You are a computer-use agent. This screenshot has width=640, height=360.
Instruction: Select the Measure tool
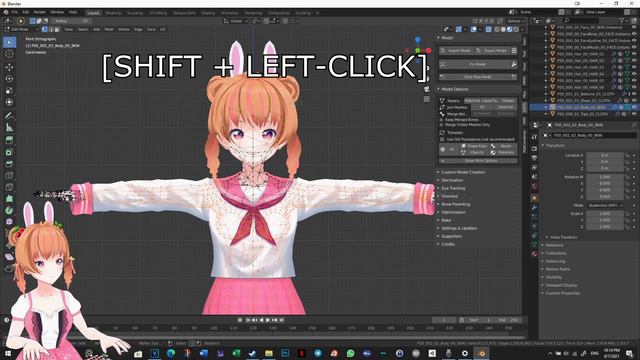pos(9,127)
